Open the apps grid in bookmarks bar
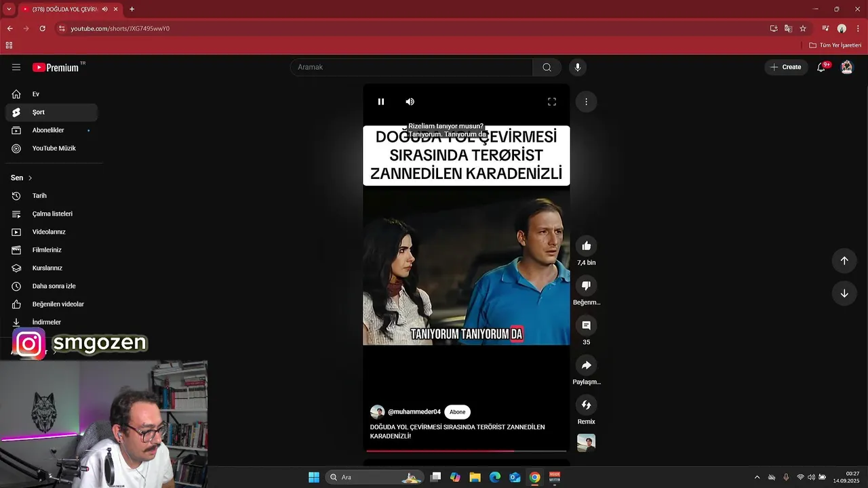Image resolution: width=868 pixels, height=488 pixels. [x=9, y=45]
